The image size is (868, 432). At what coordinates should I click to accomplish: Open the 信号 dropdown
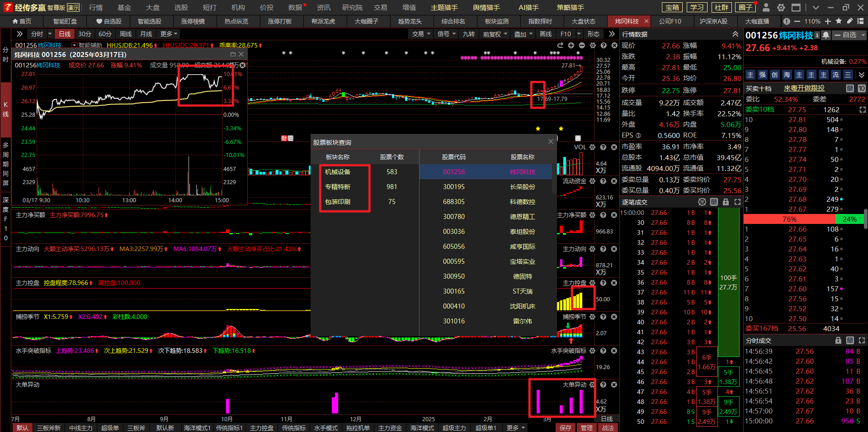[x=446, y=34]
